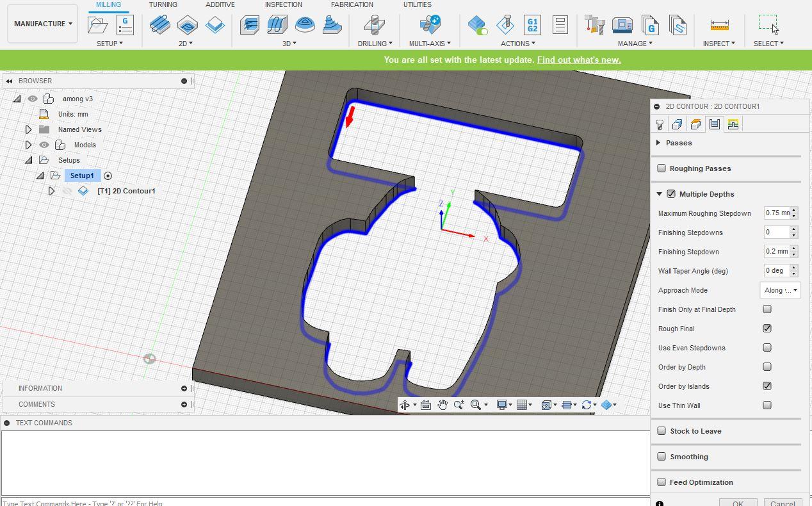812x506 pixels.
Task: Open the DRILLING dropdown menu
Action: 375,44
